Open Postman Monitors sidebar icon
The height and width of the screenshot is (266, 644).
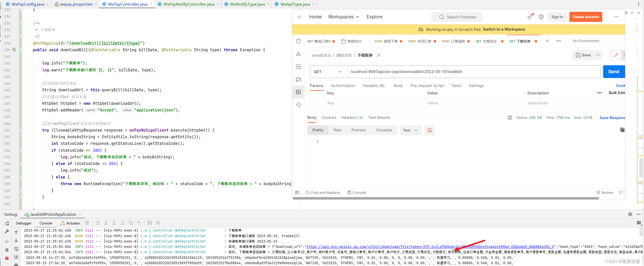pyautogui.click(x=298, y=92)
